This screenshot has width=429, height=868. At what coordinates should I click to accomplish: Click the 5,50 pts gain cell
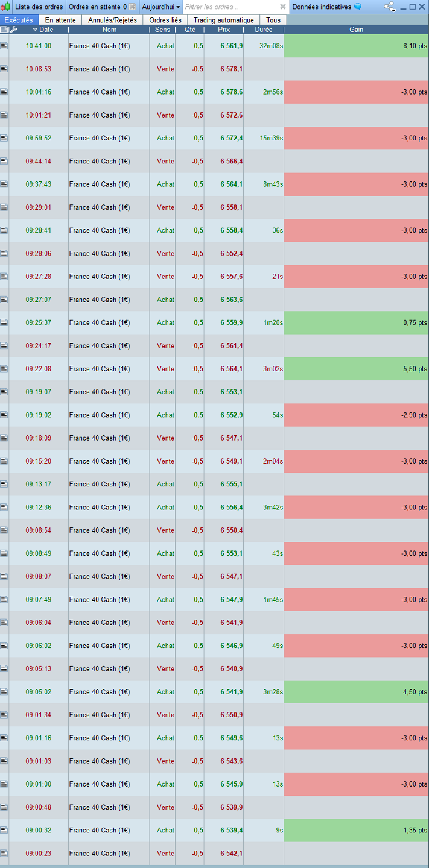356,369
